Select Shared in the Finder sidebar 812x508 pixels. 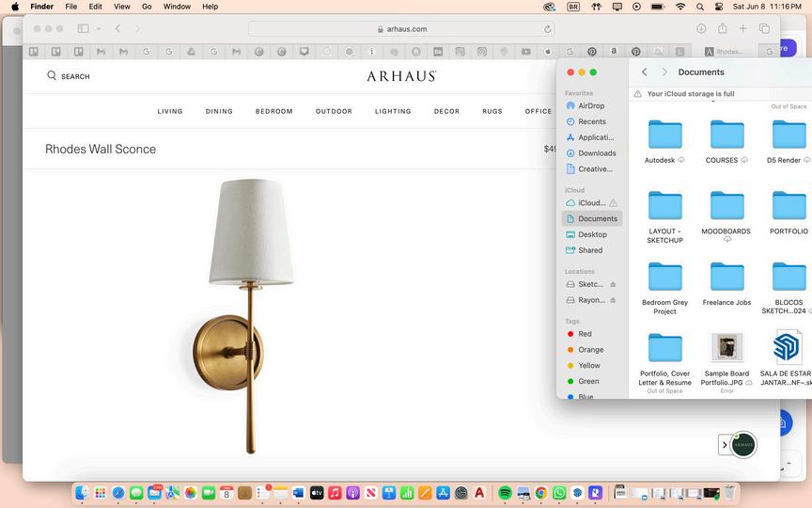pos(591,250)
